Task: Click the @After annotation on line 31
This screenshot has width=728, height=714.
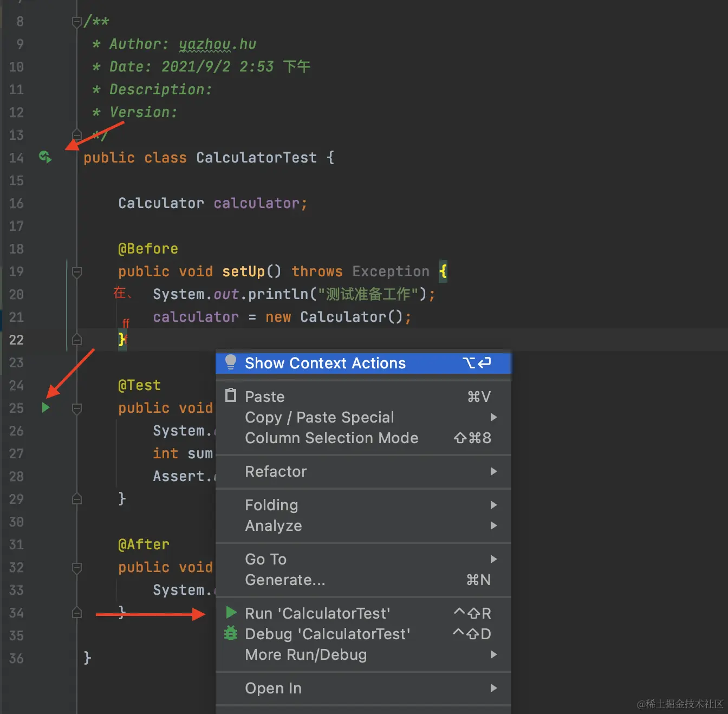Action: click(x=144, y=544)
